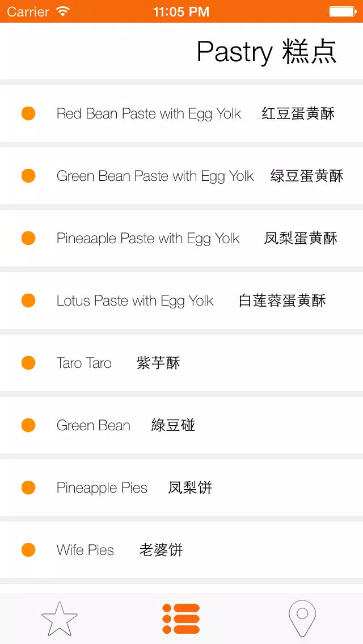Click orange dot beside Green Bean Paste
The height and width of the screenshot is (644, 363).
click(28, 176)
